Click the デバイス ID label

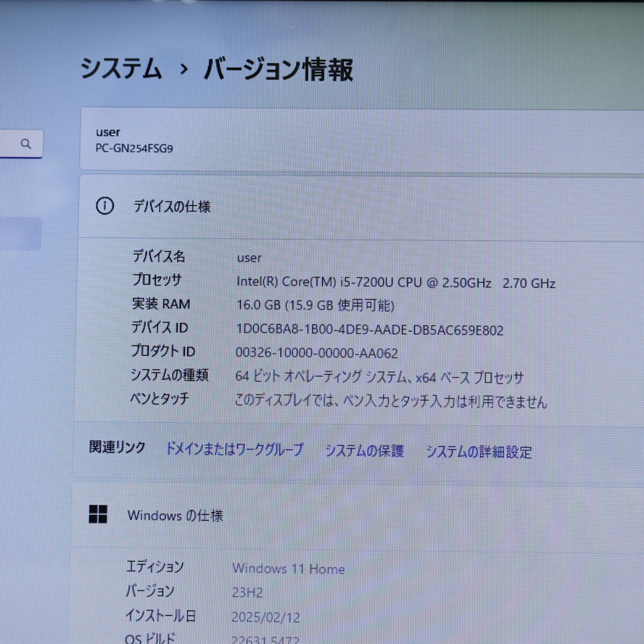coord(159,327)
